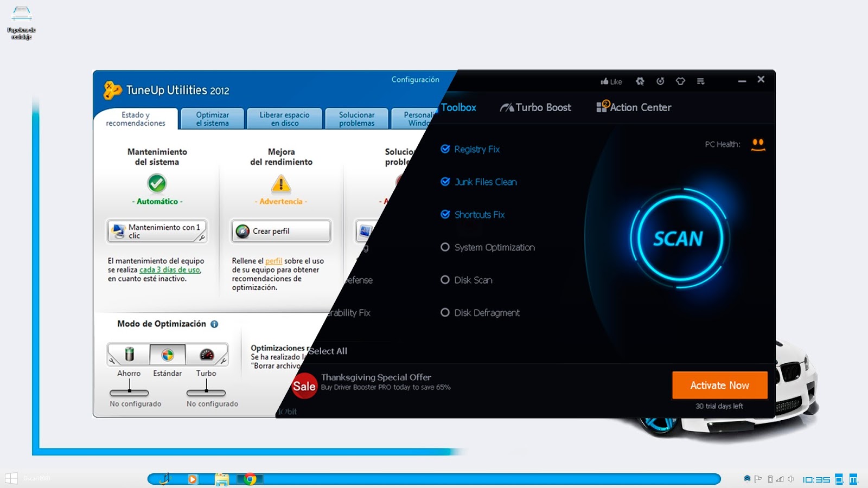Click the red Sale badge
The image size is (868, 488).
click(304, 386)
